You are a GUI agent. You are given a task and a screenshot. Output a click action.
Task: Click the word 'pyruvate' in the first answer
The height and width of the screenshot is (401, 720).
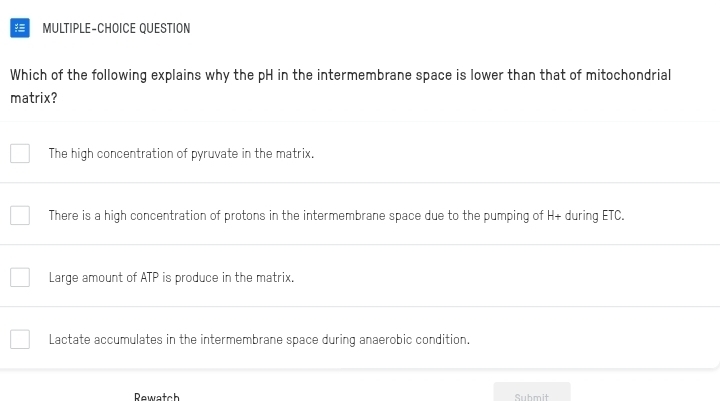click(214, 154)
